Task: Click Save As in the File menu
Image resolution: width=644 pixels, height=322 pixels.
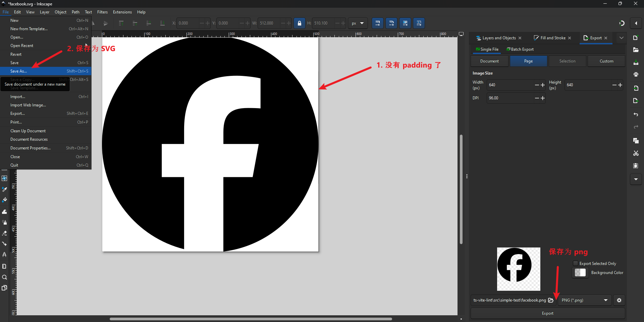Action: [x=46, y=71]
